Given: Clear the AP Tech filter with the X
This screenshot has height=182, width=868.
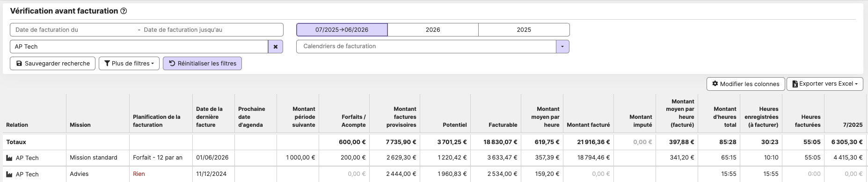Looking at the screenshot, I should [276, 47].
